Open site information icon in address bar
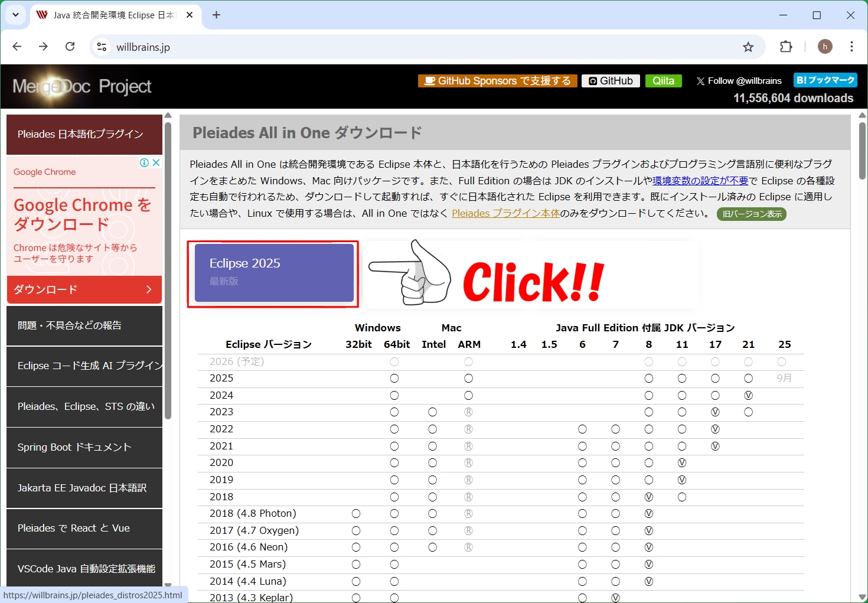This screenshot has width=868, height=603. click(102, 47)
